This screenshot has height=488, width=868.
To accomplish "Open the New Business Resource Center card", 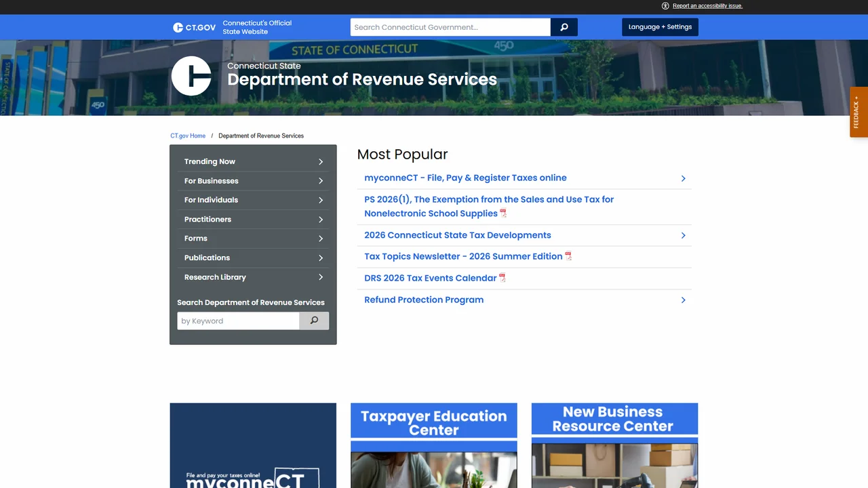I will [614, 445].
